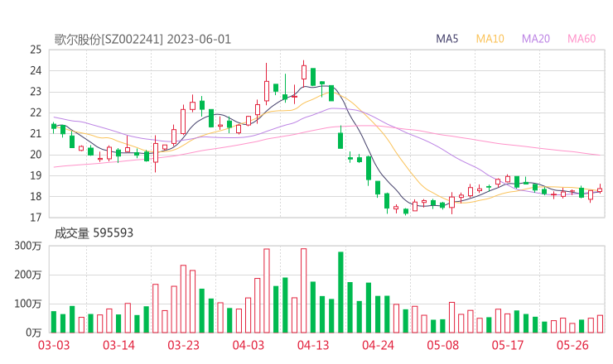Click the 300万 volume axis label
Screen dimensions: 613x364
pyautogui.click(x=28, y=246)
